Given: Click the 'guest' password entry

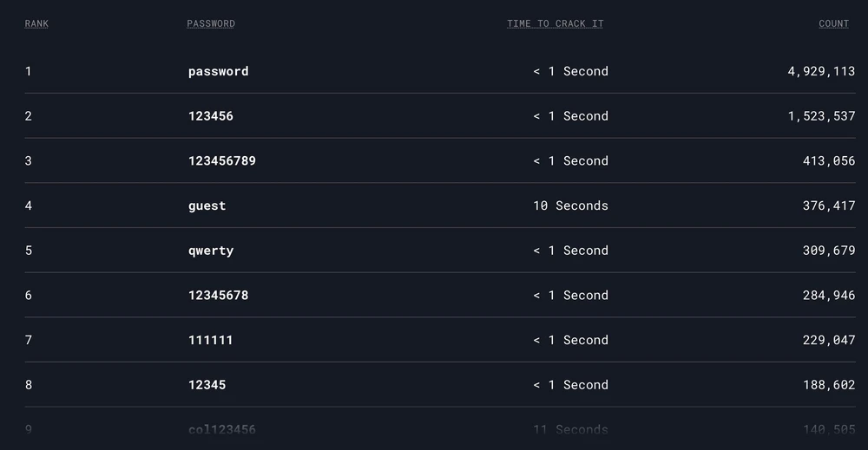Looking at the screenshot, I should coord(207,205).
